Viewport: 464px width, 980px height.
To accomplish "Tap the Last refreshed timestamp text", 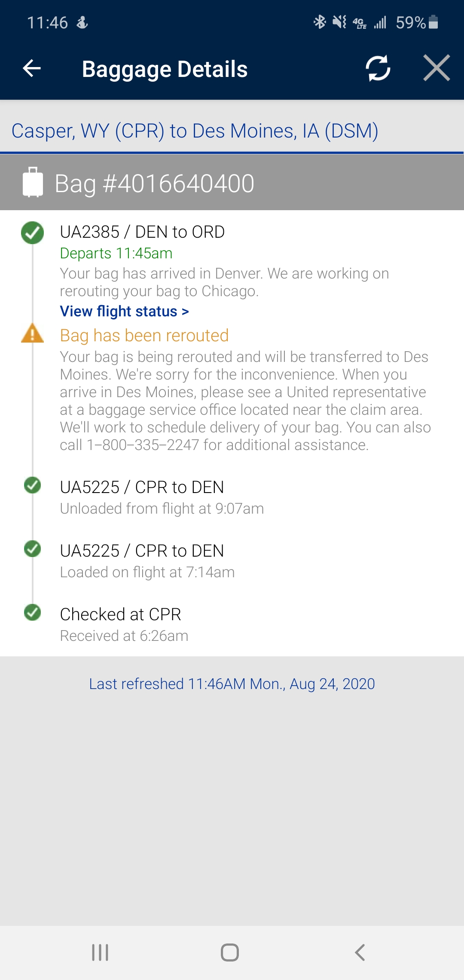I will [232, 683].
